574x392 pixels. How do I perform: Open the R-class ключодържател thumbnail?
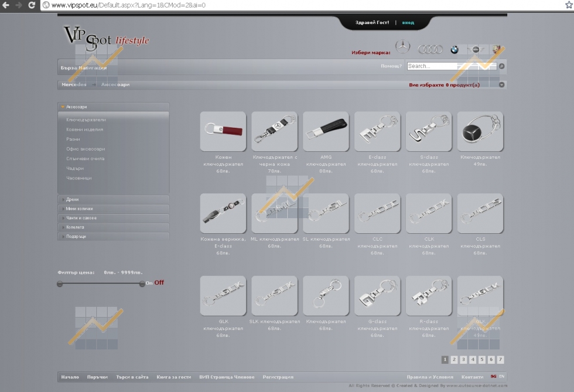429,296
